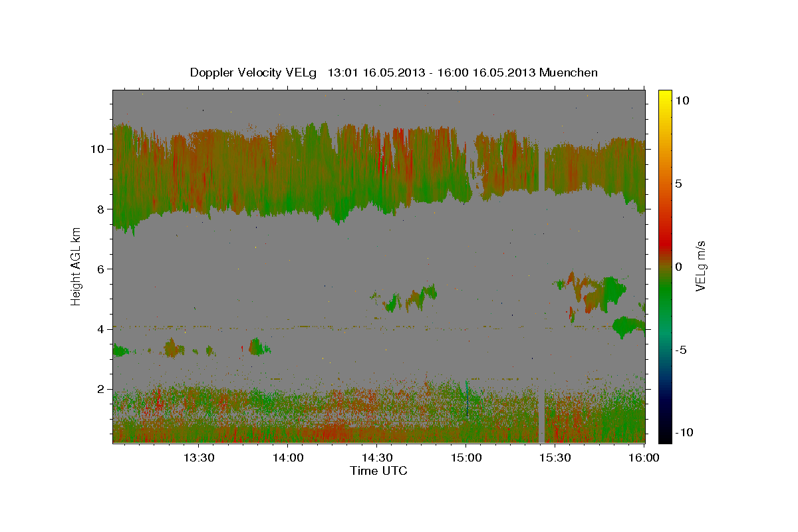Click the colorbar value 5 label
Image resolution: width=798 pixels, height=532 pixels.
[x=678, y=184]
